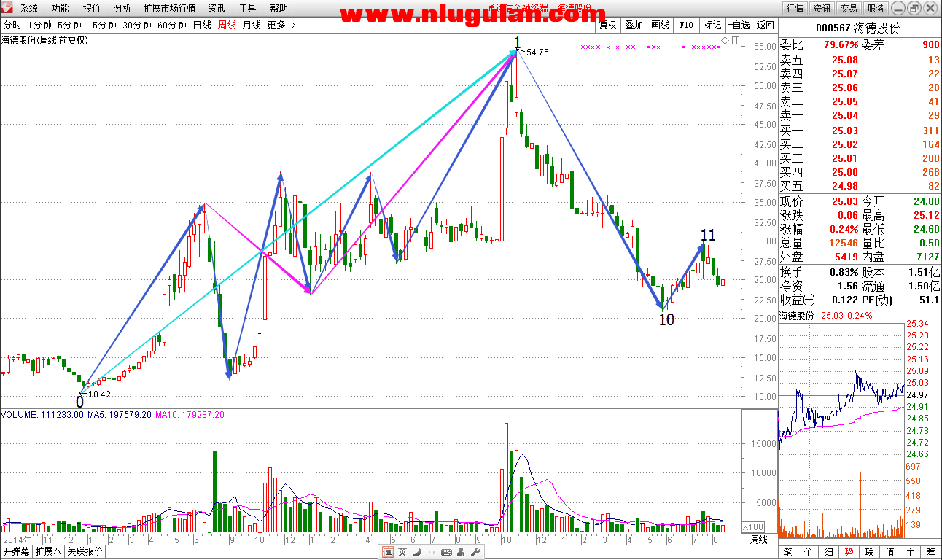
Task: Select the 价 tab at bottom right
Action: tap(807, 552)
